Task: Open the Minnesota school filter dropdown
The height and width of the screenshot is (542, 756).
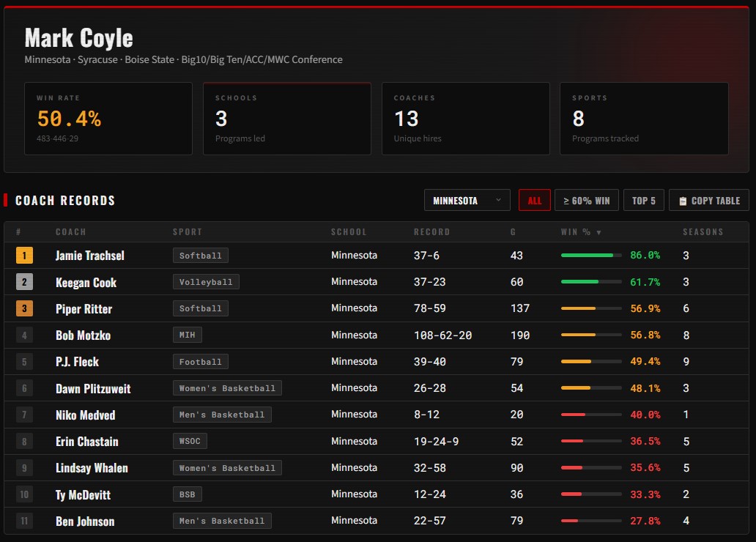Action: 467,200
